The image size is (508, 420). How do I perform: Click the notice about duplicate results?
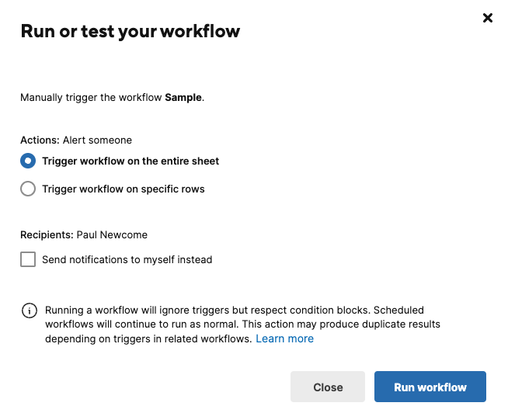[242, 325]
